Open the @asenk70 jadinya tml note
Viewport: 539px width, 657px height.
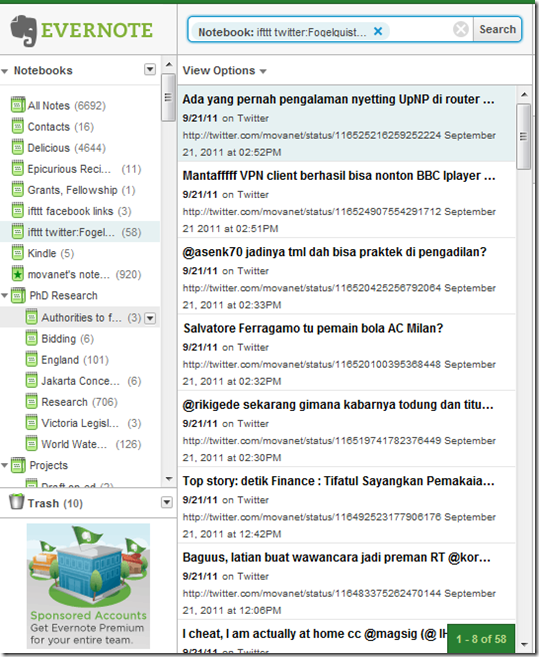347,277
